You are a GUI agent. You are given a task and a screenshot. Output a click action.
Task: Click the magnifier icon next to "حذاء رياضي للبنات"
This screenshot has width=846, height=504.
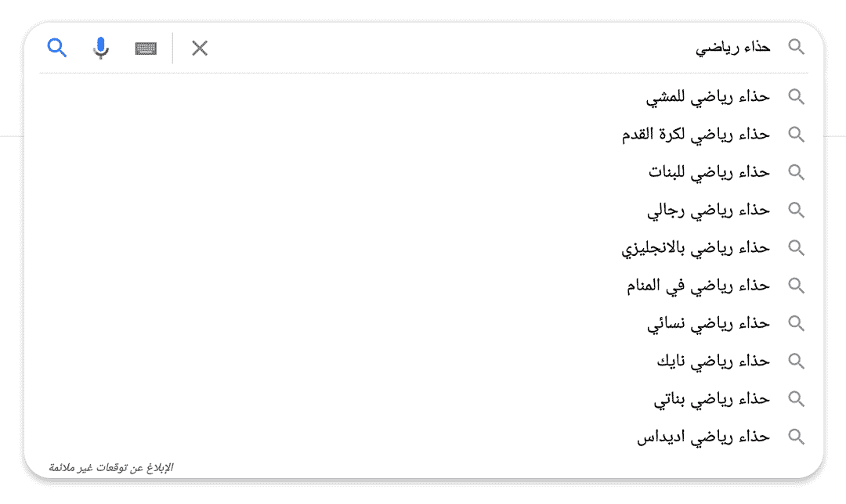click(797, 172)
